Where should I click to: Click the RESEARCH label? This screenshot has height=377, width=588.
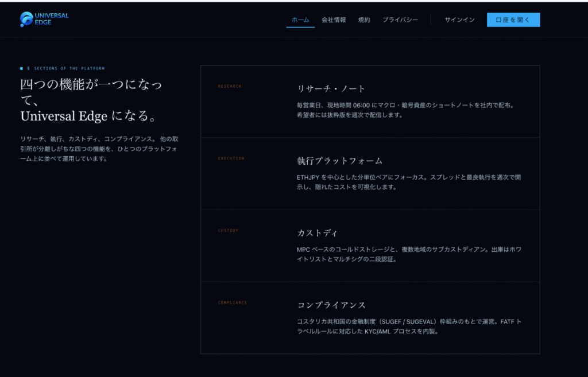230,86
